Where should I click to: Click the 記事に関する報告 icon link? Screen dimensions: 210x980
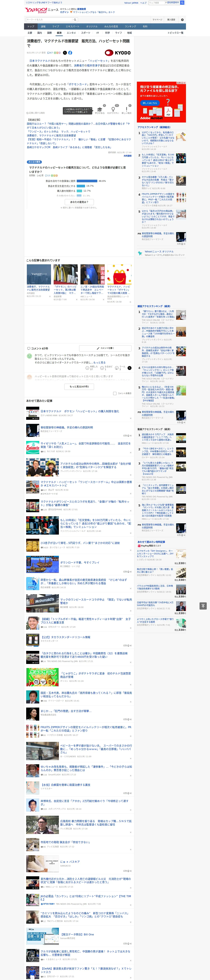pyautogui.click(x=36, y=113)
